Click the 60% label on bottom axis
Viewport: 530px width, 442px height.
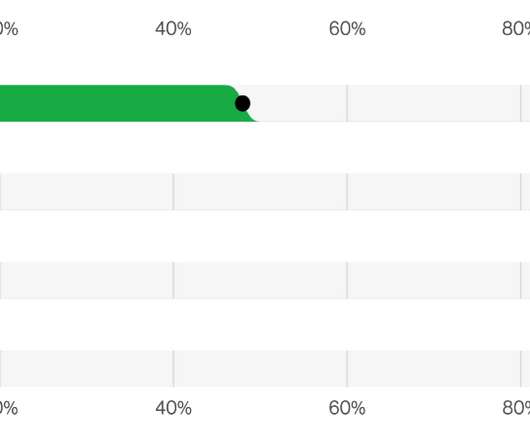point(347,408)
